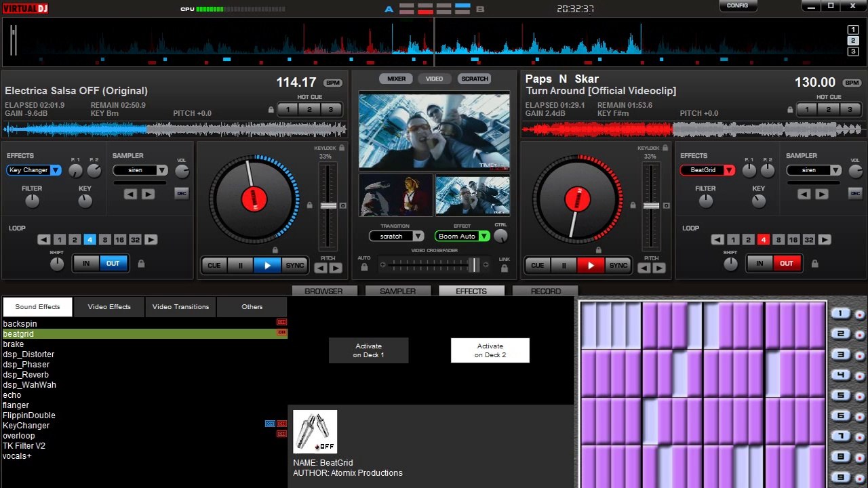Image resolution: width=868 pixels, height=488 pixels.
Task: Halve deck 1 loop with left arrow
Action: tap(44, 239)
